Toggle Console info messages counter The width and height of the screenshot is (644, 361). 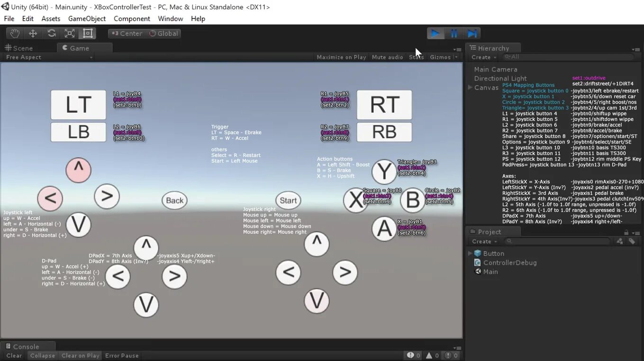pyautogui.click(x=413, y=355)
